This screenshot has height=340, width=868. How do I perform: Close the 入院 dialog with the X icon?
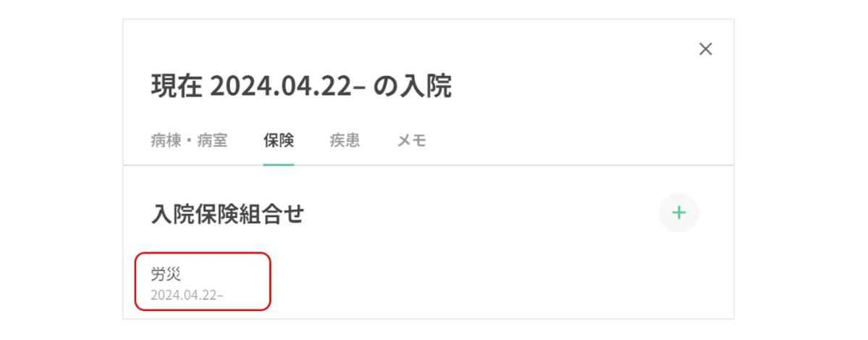pos(705,49)
